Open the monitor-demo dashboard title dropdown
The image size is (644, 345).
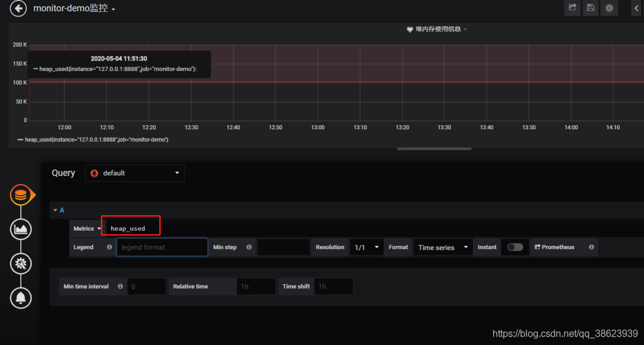point(75,8)
